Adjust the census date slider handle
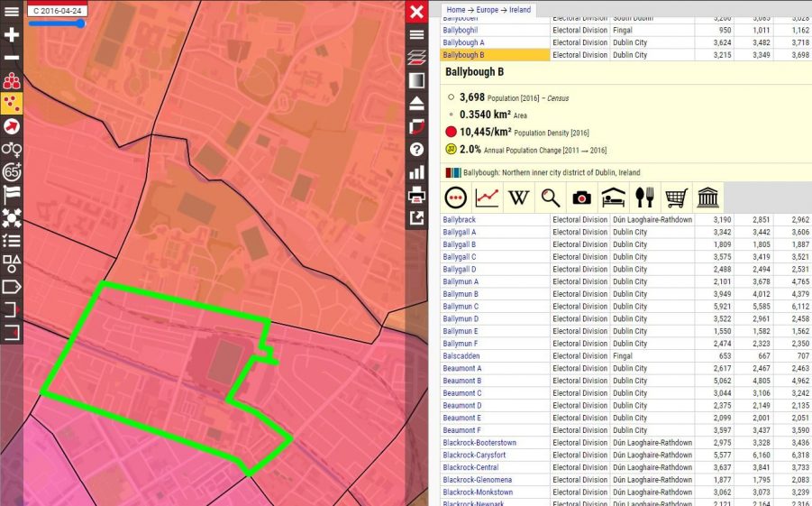812x506 pixels. (x=79, y=23)
